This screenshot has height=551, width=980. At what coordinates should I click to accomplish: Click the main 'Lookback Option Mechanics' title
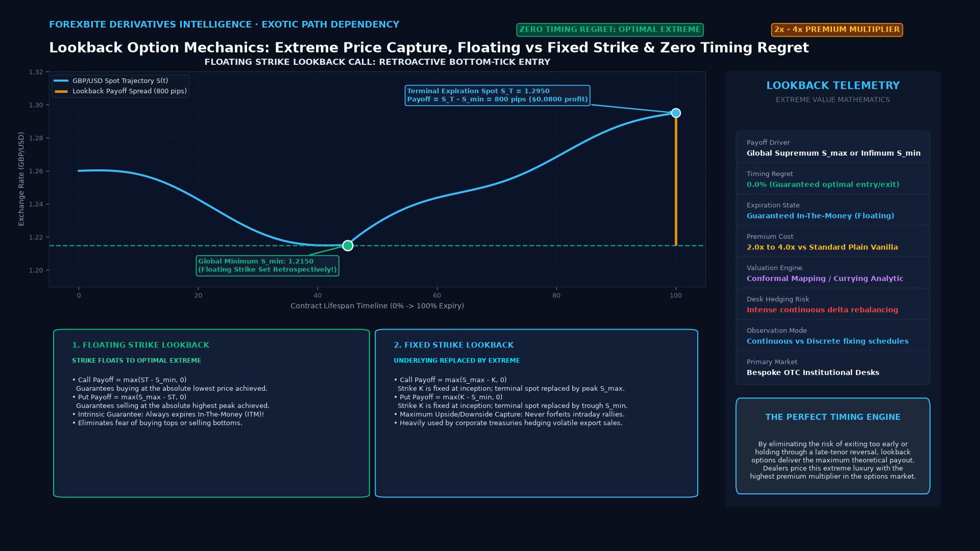pyautogui.click(x=429, y=48)
